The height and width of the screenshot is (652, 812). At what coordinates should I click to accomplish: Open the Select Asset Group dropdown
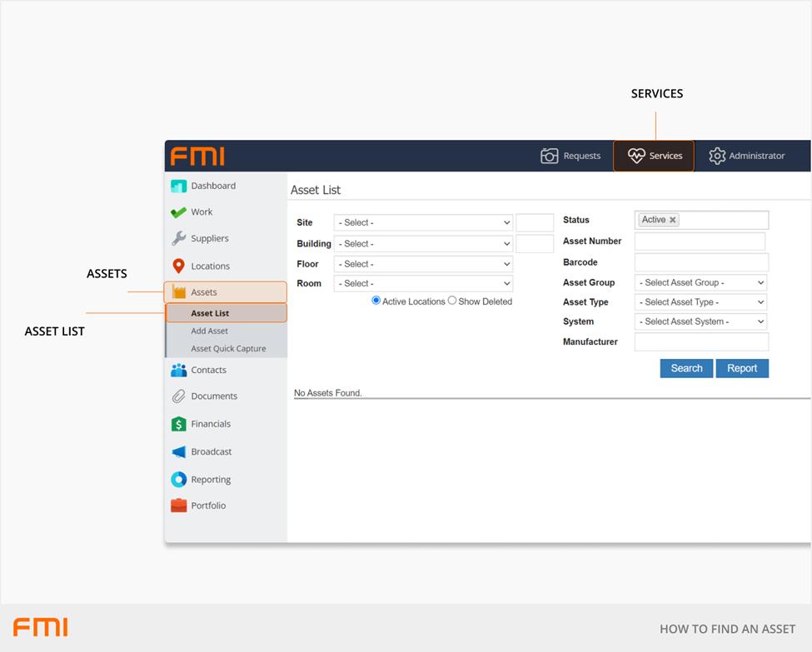point(700,283)
